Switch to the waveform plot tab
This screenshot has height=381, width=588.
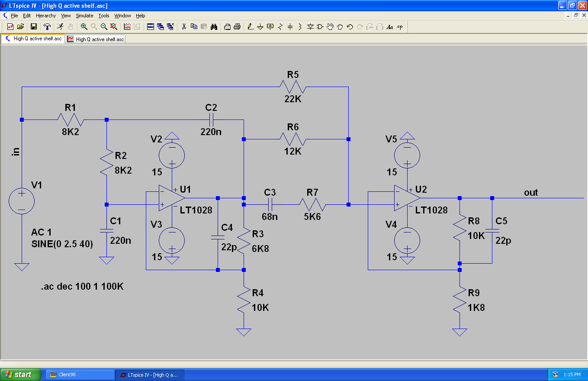(x=96, y=39)
